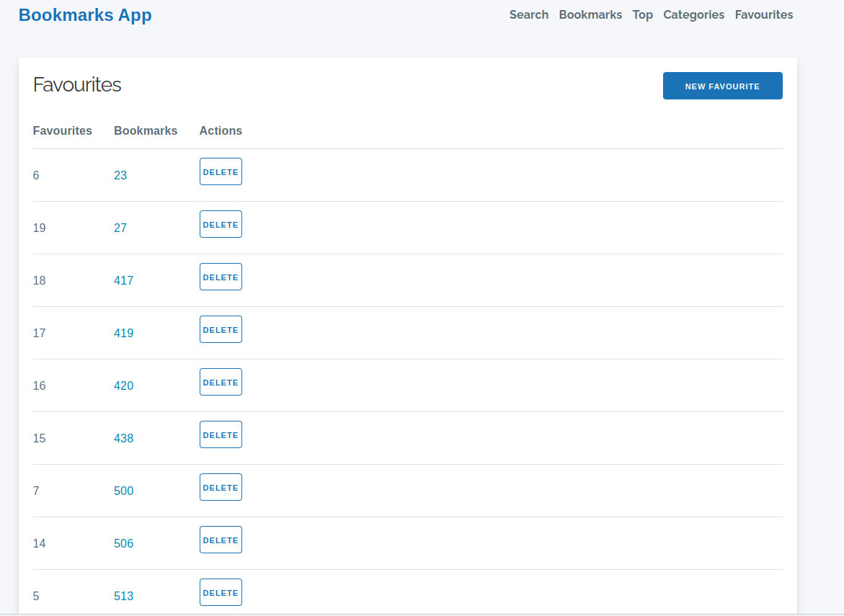Image resolution: width=844 pixels, height=616 pixels.
Task: Delete the favourite for bookmark 500
Action: 221,488
